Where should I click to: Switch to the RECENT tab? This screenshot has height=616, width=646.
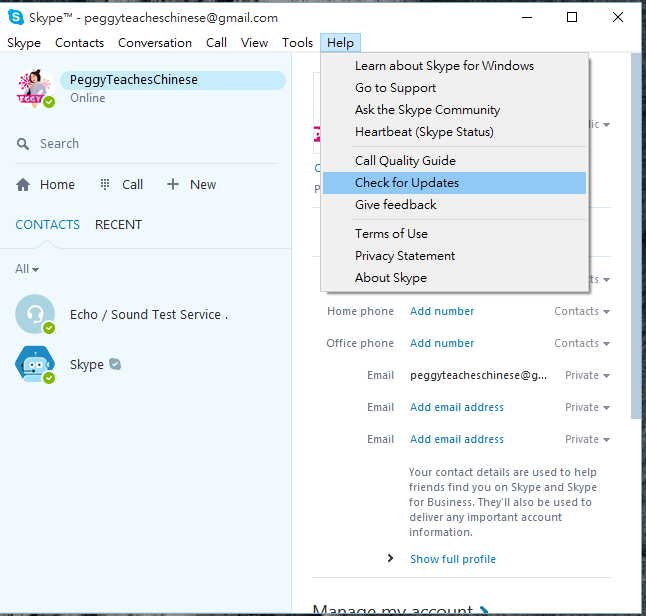coord(119,225)
